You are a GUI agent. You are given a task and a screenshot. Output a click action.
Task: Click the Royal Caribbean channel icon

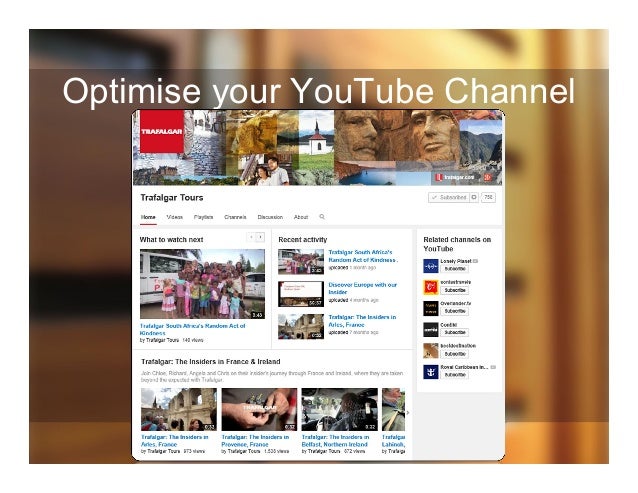click(430, 372)
